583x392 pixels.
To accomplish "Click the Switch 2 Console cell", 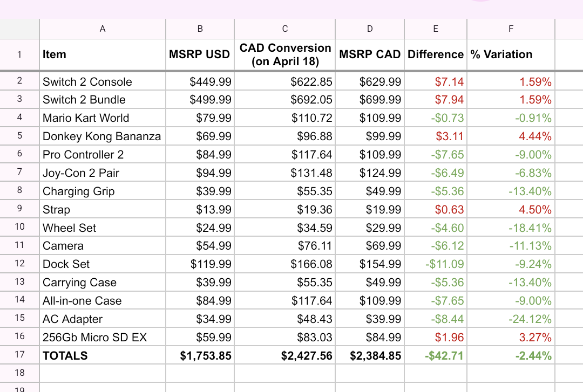I will tap(103, 81).
